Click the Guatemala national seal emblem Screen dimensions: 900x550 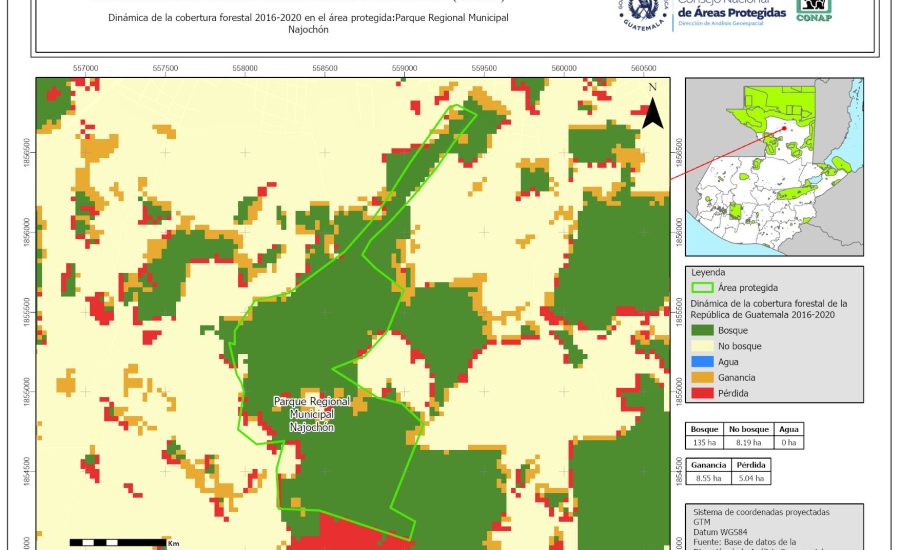646,12
